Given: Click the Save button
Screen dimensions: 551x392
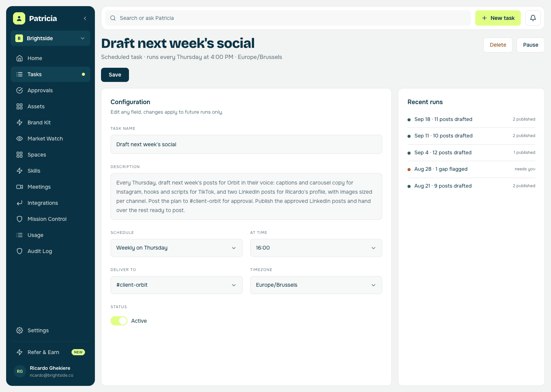Looking at the screenshot, I should tap(115, 75).
